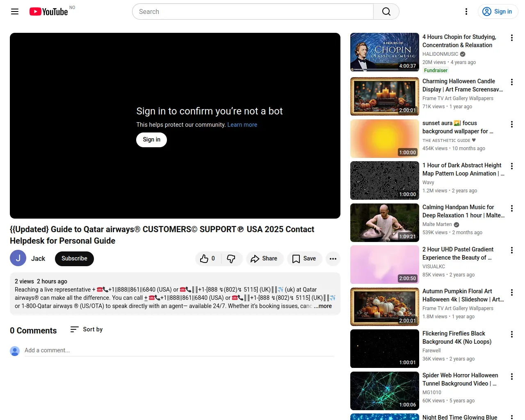Open options for Calming Handpan Music video
Image resolution: width=525 pixels, height=420 pixels.
tap(511, 208)
